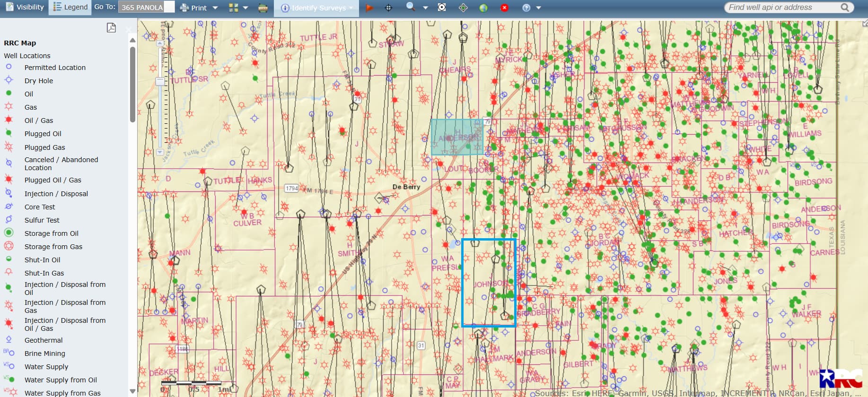
Task: Click the globe icon in toolbar
Action: (483, 8)
